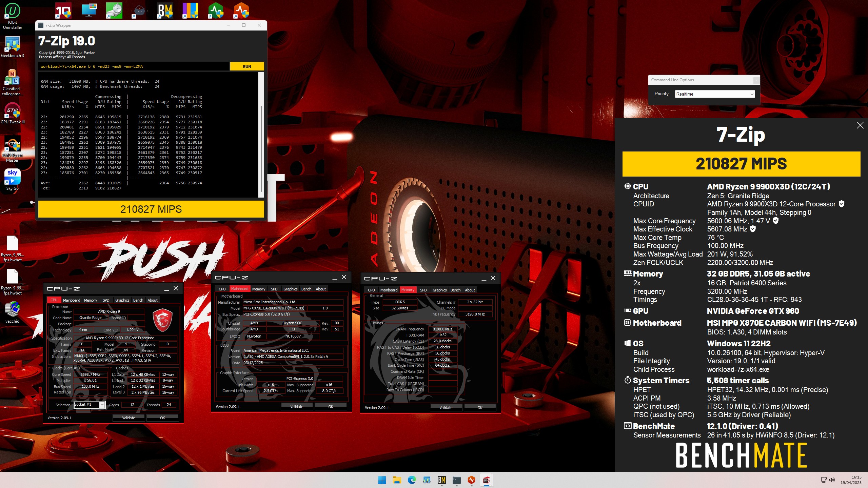
Task: Select the red '10' desktop shortcut
Action: coord(63,11)
